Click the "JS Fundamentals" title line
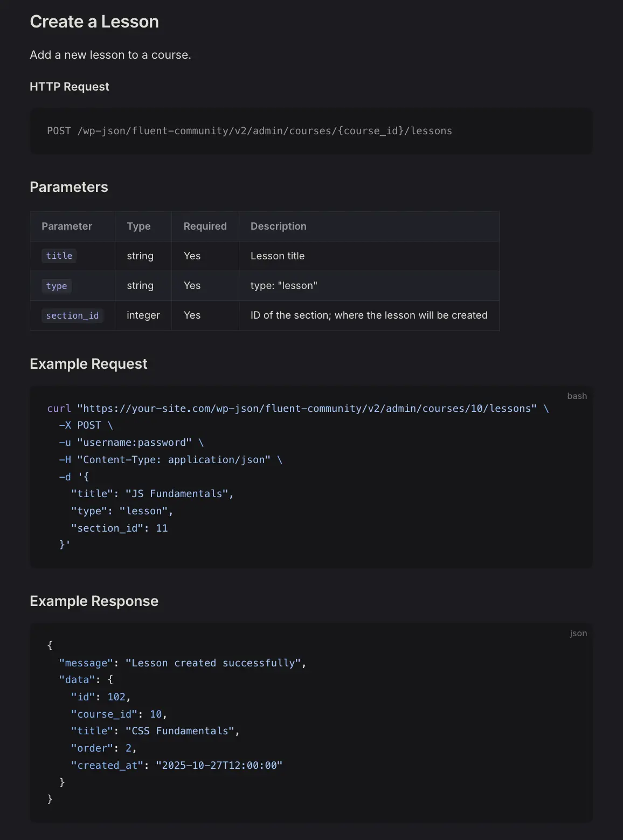This screenshot has width=623, height=840. 153,494
